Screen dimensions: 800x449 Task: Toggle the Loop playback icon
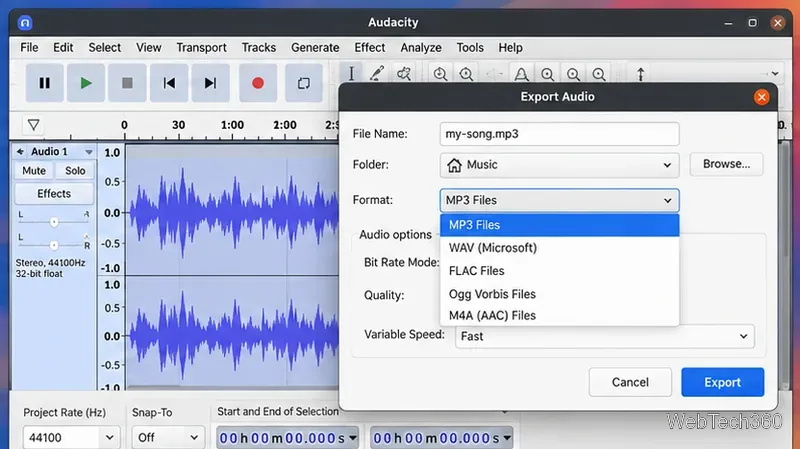tap(304, 83)
